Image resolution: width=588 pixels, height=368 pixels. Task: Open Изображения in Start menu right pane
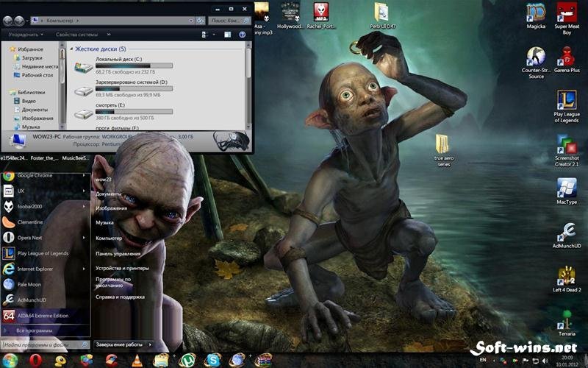click(x=111, y=208)
